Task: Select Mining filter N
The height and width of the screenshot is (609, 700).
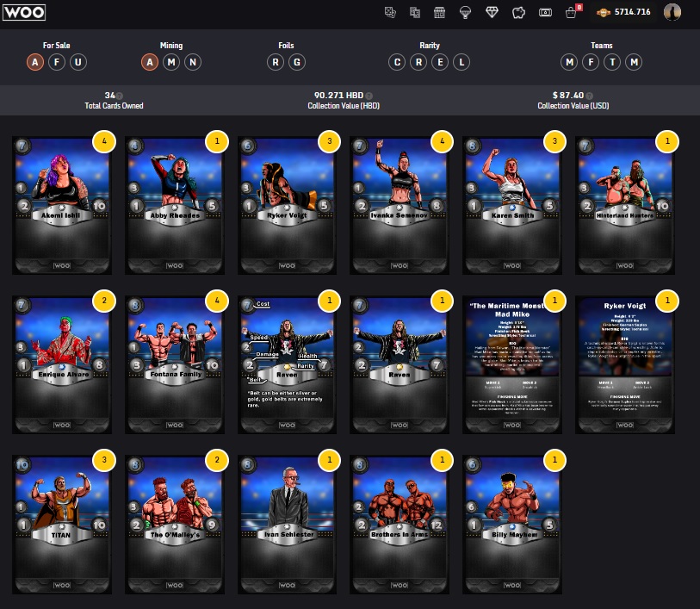Action: point(193,62)
